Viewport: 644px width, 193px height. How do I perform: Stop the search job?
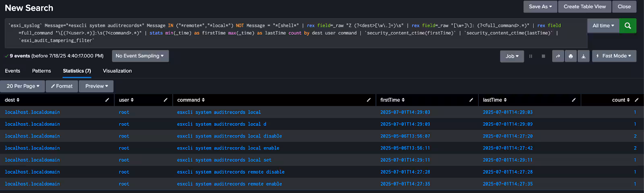pos(543,56)
